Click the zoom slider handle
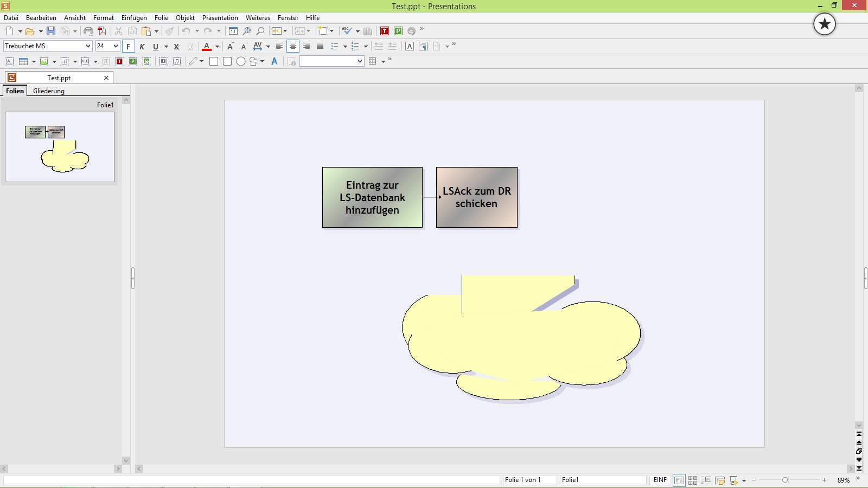This screenshot has height=488, width=868. 785,480
